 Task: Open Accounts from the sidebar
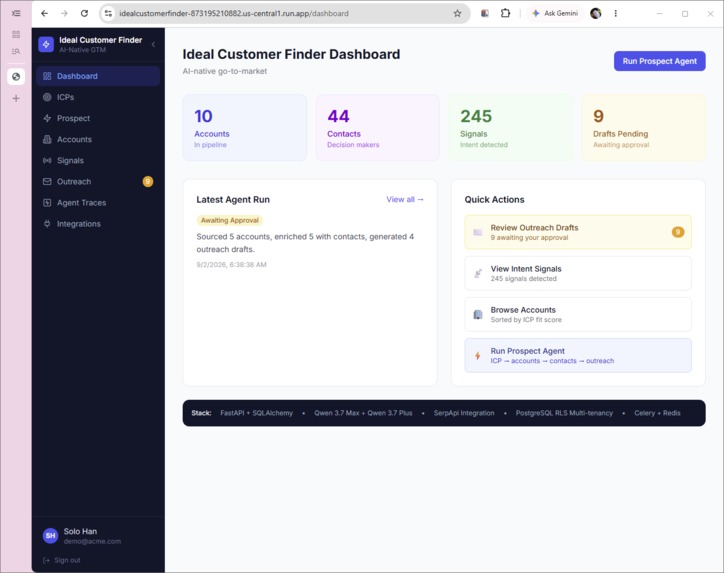(98, 139)
